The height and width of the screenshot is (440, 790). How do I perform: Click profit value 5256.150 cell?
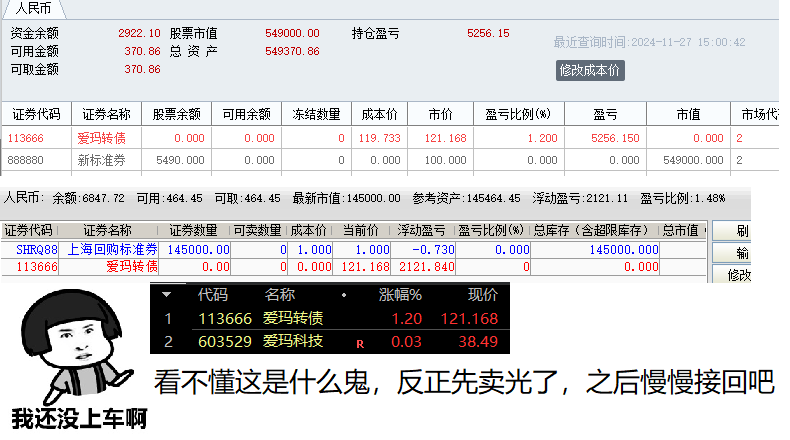pyautogui.click(x=615, y=138)
